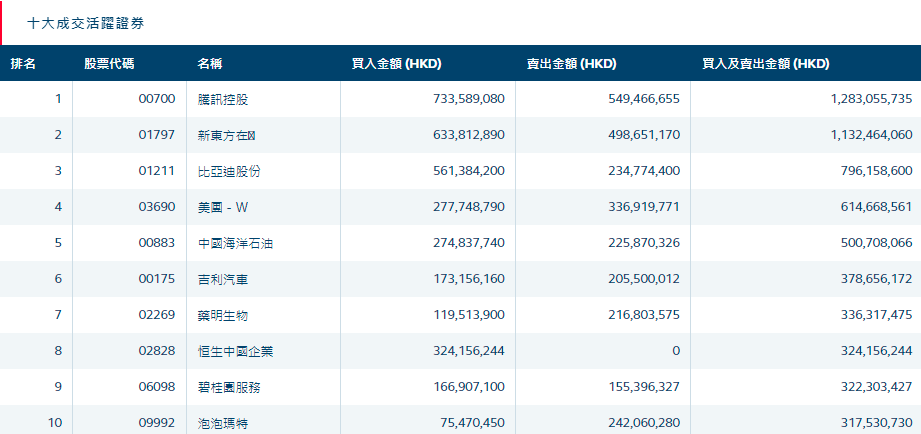Click total amount 336,317,475

877,315
